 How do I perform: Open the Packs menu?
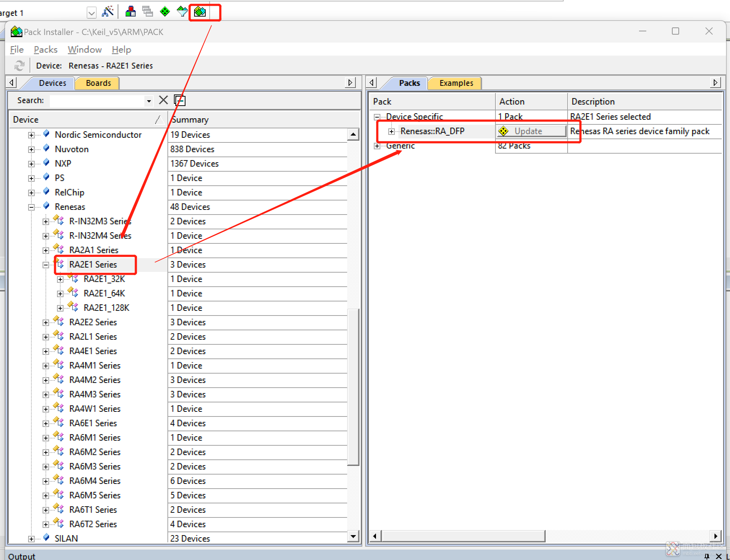click(x=45, y=49)
